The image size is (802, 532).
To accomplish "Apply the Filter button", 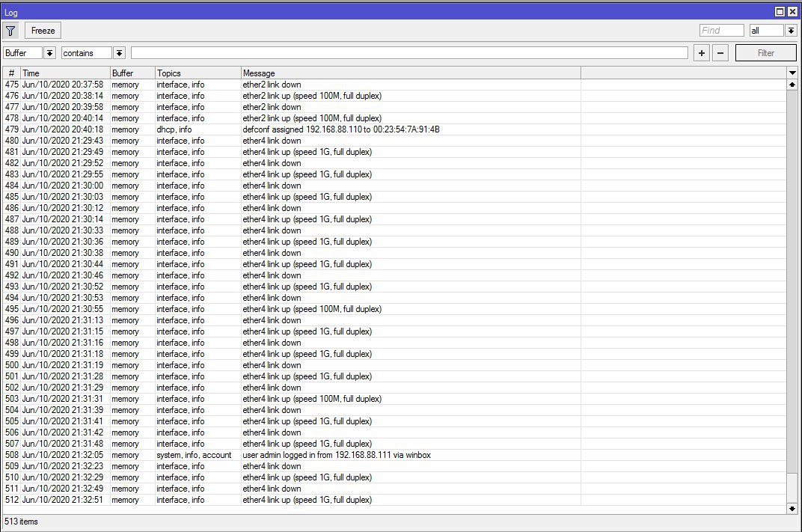I will click(765, 53).
